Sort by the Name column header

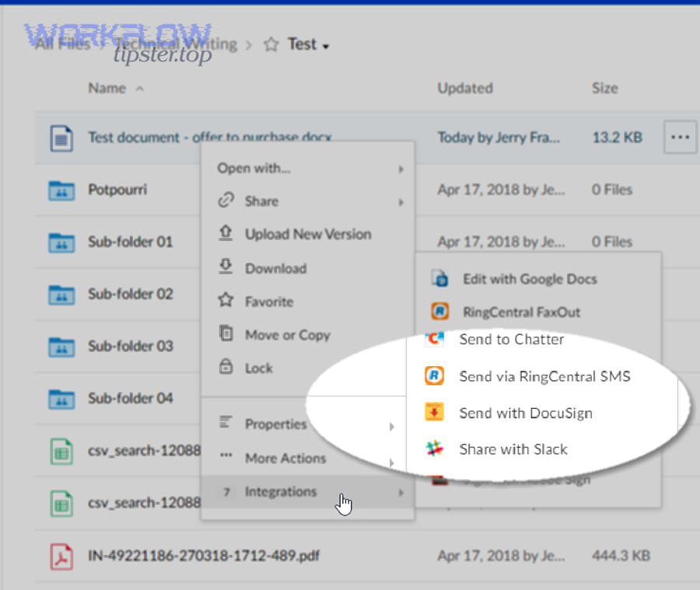click(107, 88)
